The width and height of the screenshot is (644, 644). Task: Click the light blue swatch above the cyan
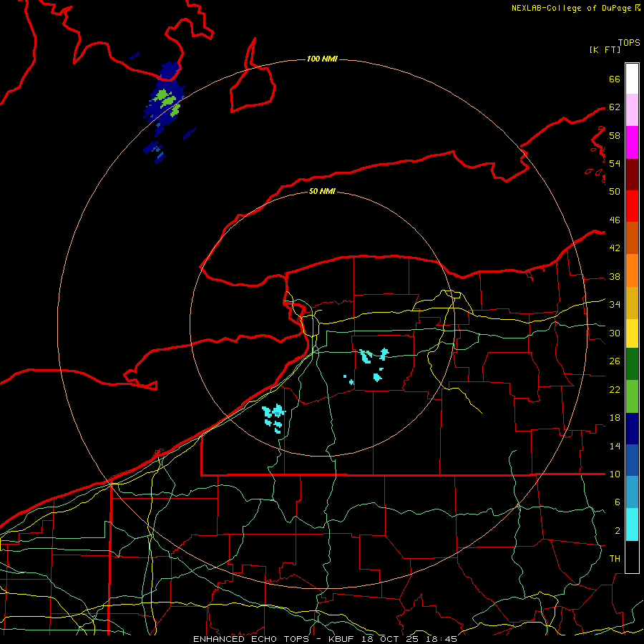pos(632,492)
